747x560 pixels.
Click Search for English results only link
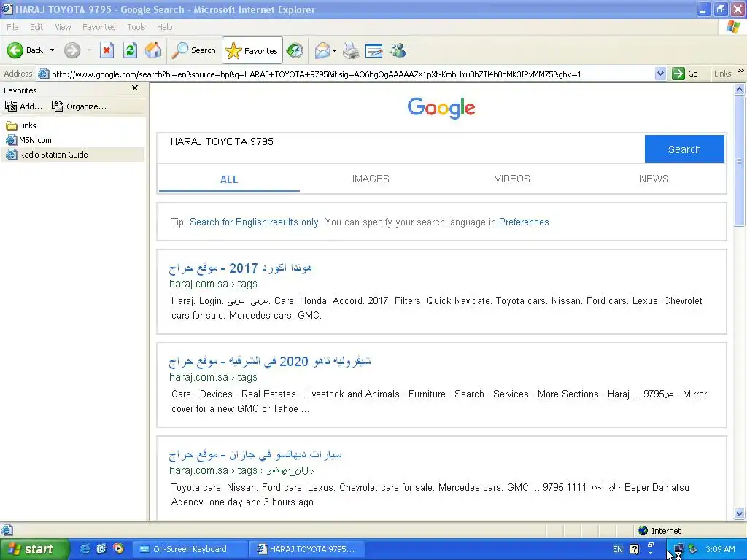(x=254, y=222)
